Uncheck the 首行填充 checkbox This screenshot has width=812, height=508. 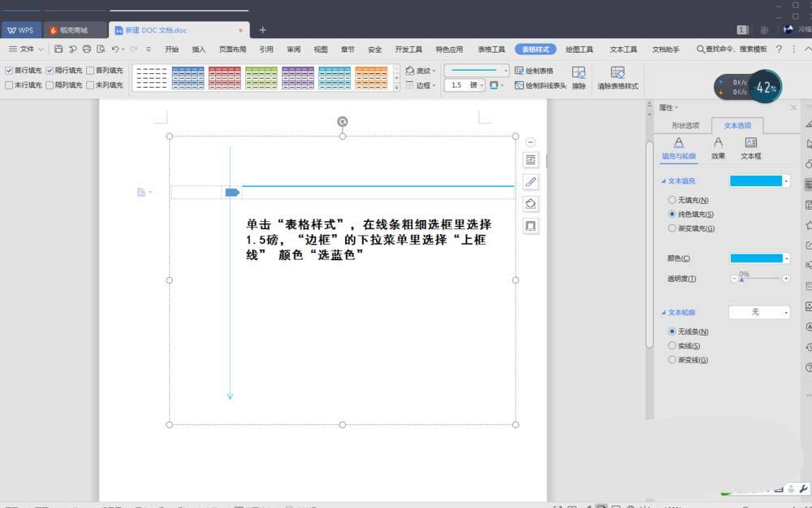point(7,70)
